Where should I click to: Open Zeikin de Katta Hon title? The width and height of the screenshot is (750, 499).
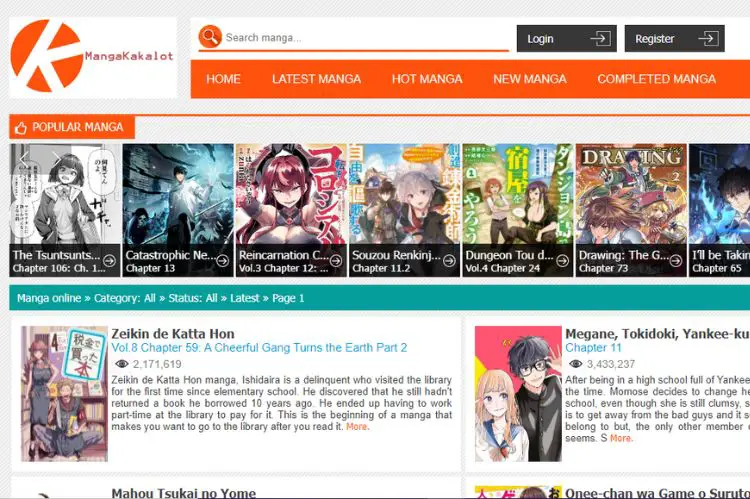173,334
